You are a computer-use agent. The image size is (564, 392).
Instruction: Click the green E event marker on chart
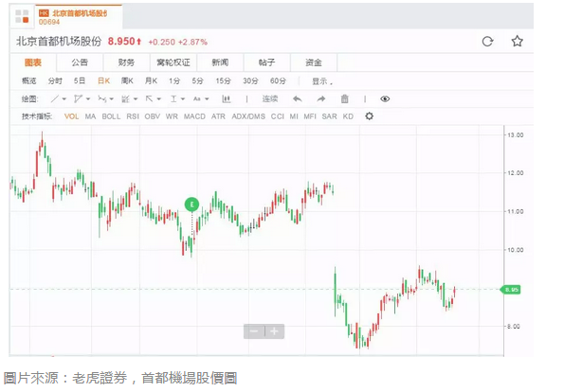(191, 205)
